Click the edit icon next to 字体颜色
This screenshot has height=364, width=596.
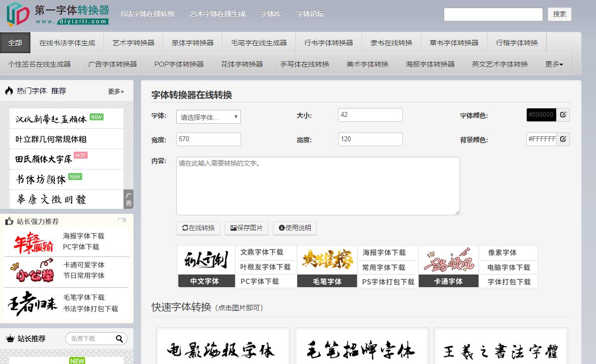pyautogui.click(x=563, y=114)
